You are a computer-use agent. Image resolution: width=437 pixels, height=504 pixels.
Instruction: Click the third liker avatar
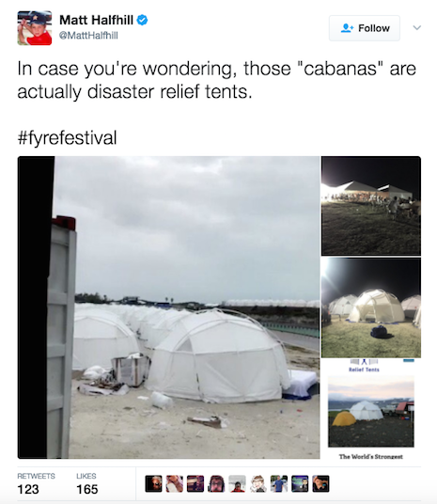point(195,483)
